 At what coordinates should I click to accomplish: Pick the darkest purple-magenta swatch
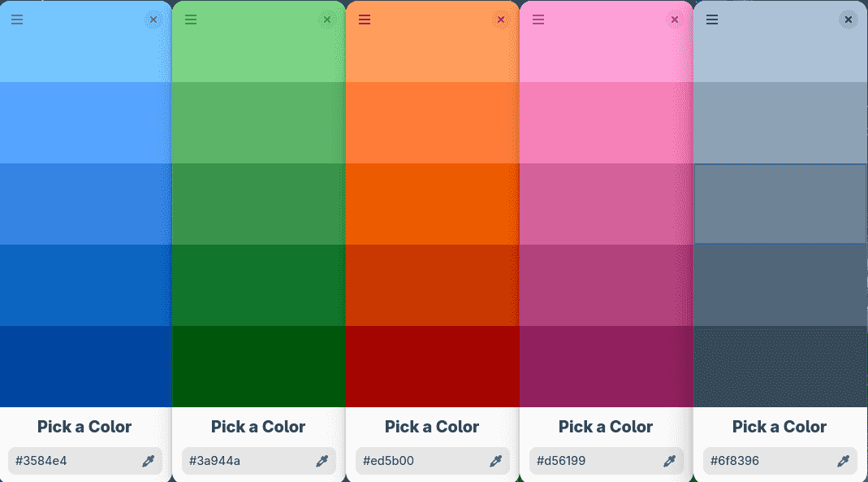pos(606,366)
